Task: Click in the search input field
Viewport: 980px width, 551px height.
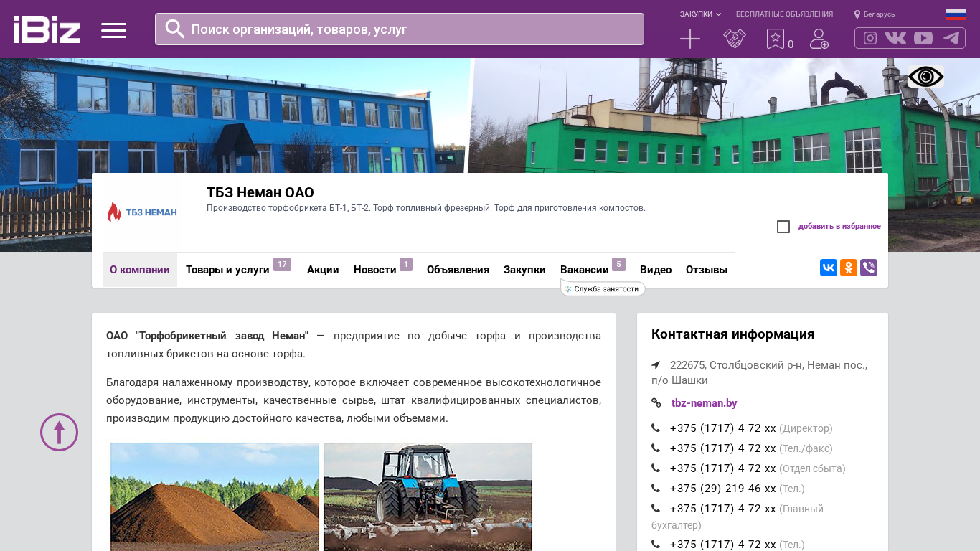Action: 400,29
